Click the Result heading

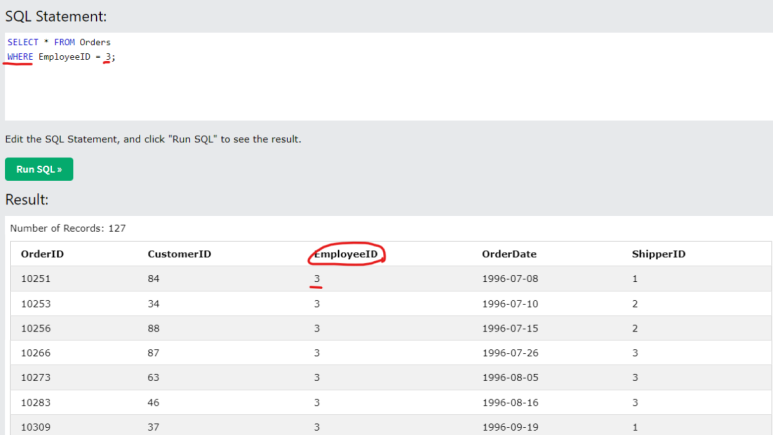27,200
